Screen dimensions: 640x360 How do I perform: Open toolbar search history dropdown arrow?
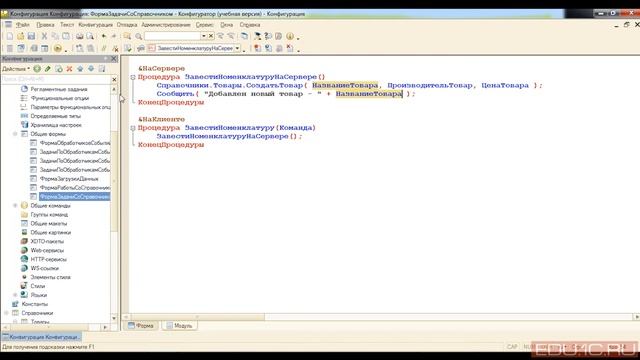tap(203, 36)
